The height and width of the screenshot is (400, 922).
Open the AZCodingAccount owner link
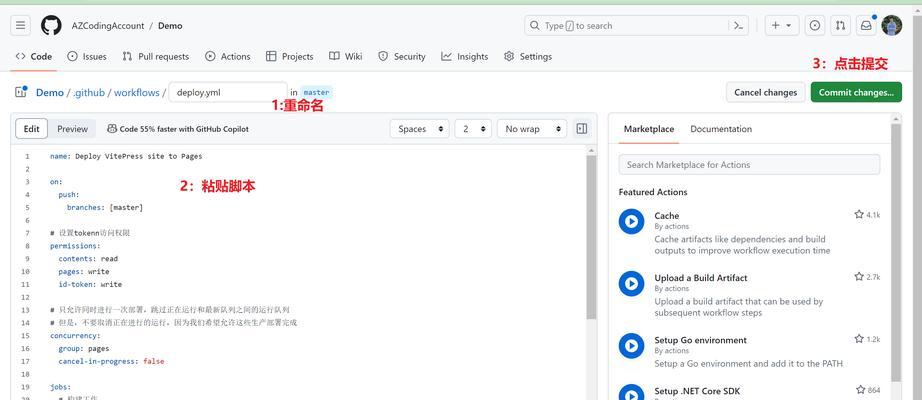click(x=108, y=26)
